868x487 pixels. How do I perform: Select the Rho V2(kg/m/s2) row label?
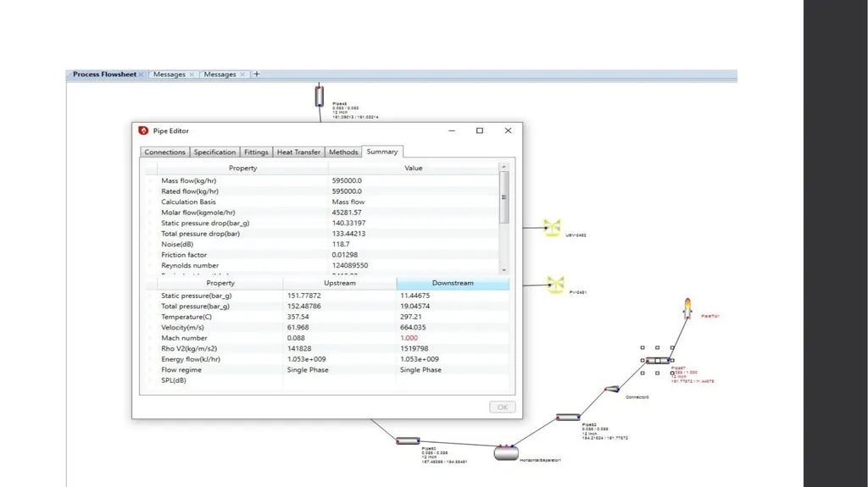[x=189, y=349]
